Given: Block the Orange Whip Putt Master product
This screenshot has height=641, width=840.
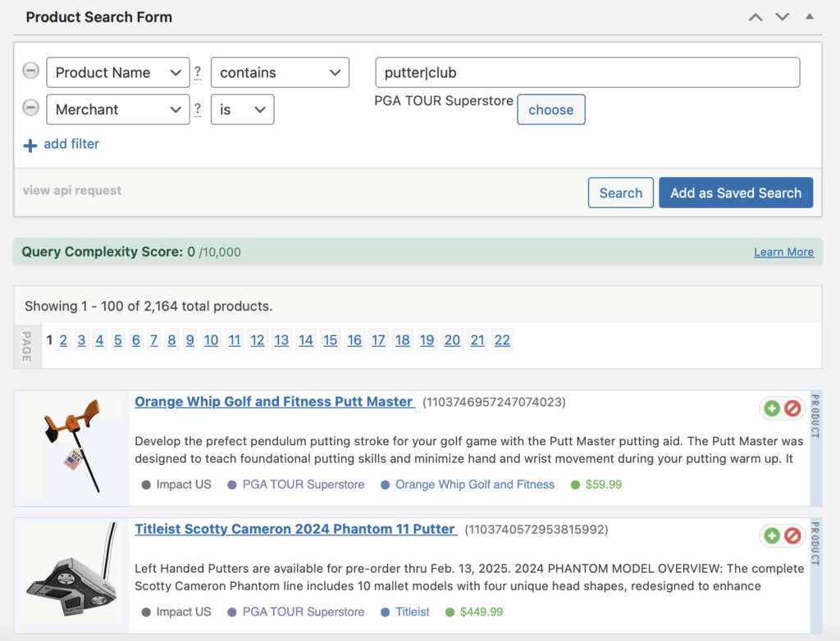Looking at the screenshot, I should [792, 408].
